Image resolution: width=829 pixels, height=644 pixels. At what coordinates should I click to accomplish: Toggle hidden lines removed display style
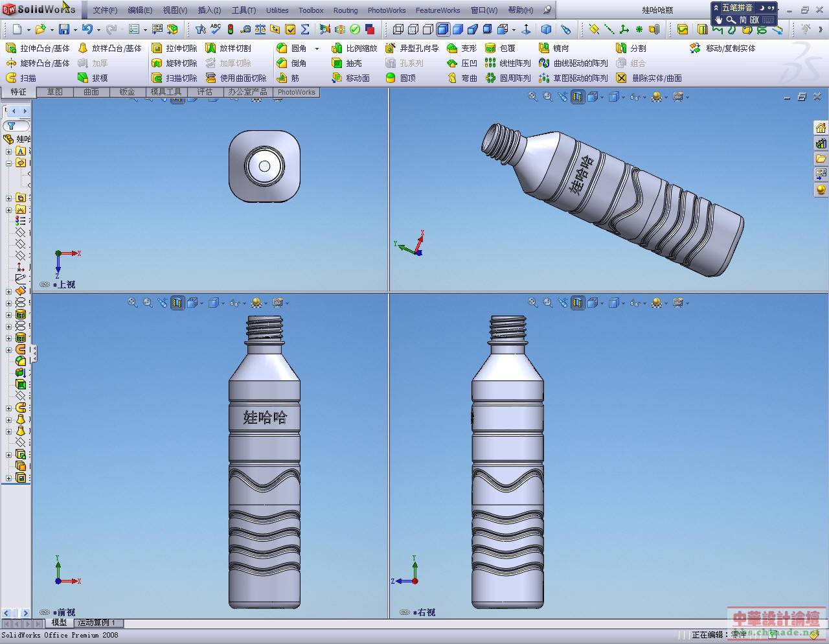click(428, 29)
